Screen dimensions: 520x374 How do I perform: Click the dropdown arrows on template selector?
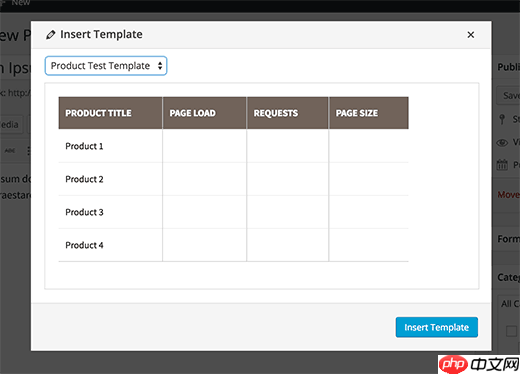coord(160,66)
